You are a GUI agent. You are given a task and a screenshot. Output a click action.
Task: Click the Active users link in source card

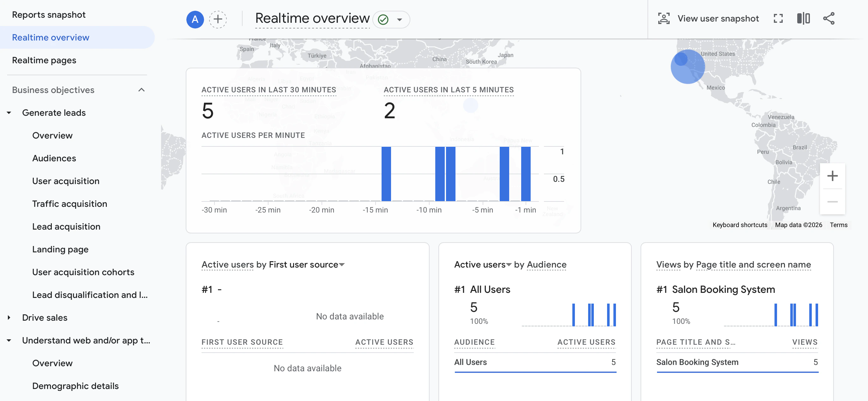[x=227, y=265]
